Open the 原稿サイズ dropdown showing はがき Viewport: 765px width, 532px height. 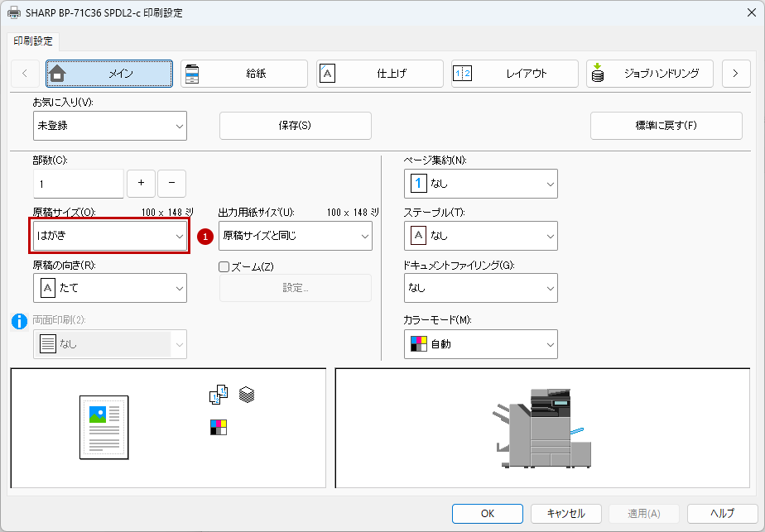tap(109, 236)
